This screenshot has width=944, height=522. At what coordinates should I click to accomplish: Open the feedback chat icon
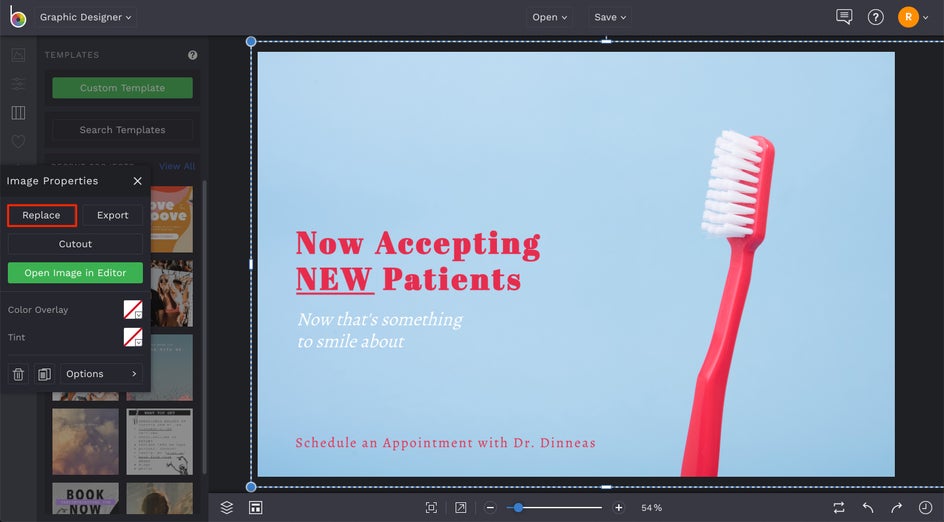click(x=844, y=17)
